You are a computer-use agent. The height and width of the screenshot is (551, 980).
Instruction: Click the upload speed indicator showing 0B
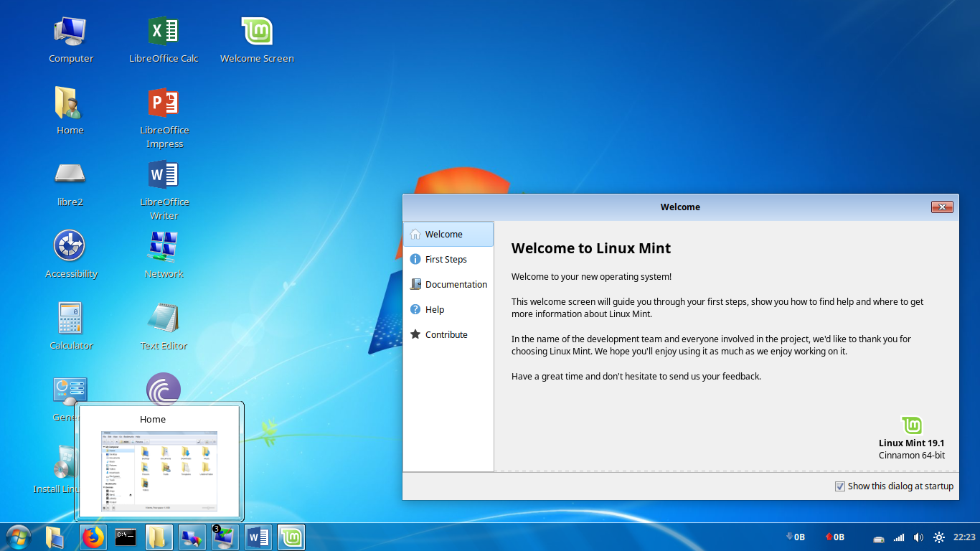[836, 537]
